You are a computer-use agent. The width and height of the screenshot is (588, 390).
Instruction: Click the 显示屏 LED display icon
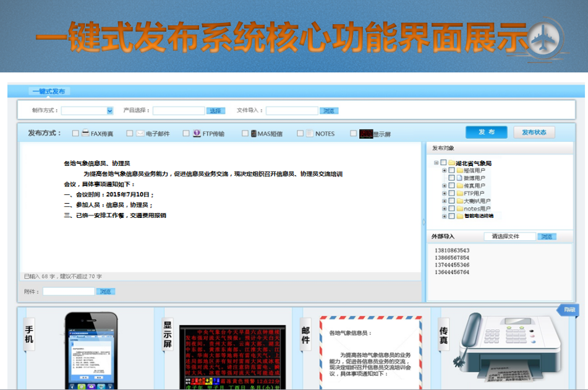coord(366,133)
